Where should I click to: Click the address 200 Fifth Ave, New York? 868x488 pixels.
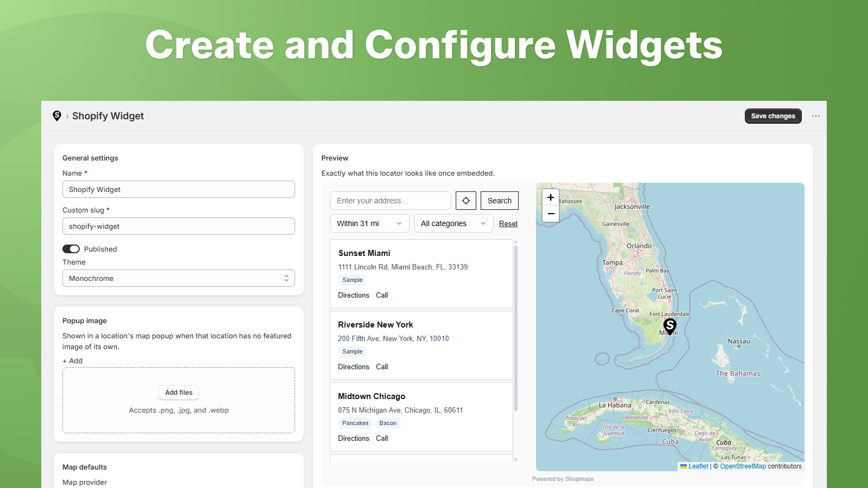coord(393,338)
